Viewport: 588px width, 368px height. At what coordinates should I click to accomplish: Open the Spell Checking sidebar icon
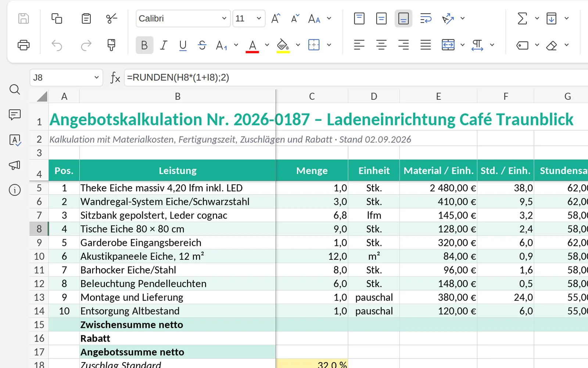point(15,140)
